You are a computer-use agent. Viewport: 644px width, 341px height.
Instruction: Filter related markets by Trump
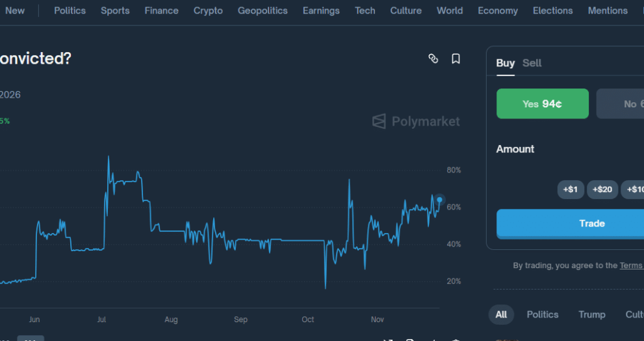tap(591, 314)
